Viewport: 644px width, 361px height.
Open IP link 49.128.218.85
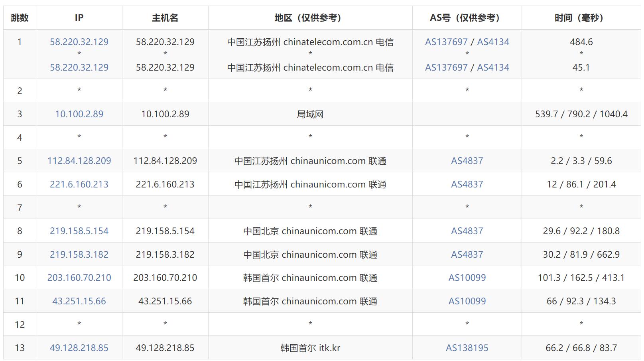click(x=79, y=348)
